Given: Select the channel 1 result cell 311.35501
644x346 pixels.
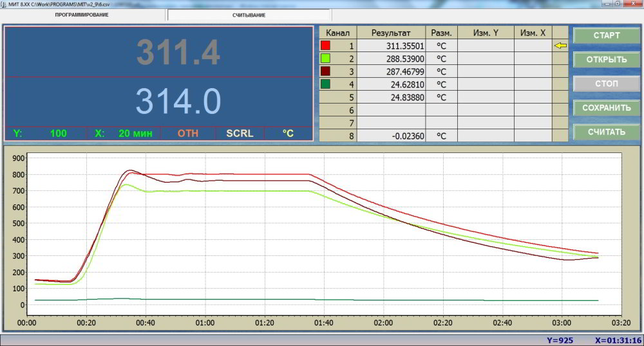Looking at the screenshot, I should coord(391,46).
